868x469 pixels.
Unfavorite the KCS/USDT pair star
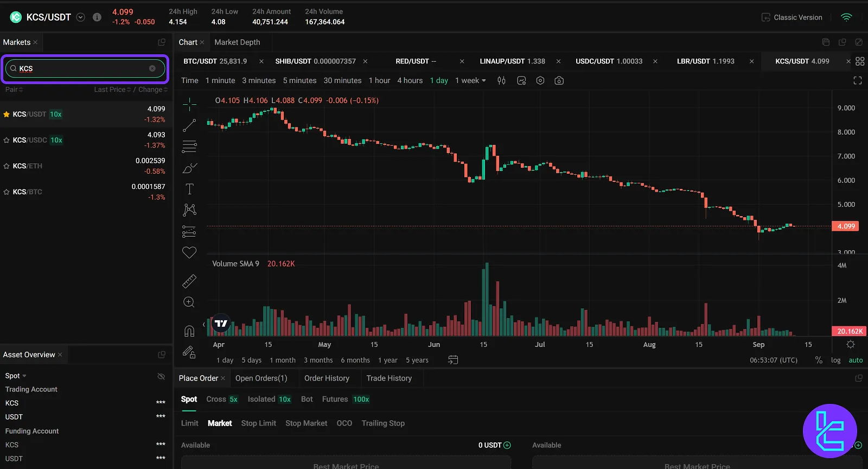pyautogui.click(x=7, y=115)
